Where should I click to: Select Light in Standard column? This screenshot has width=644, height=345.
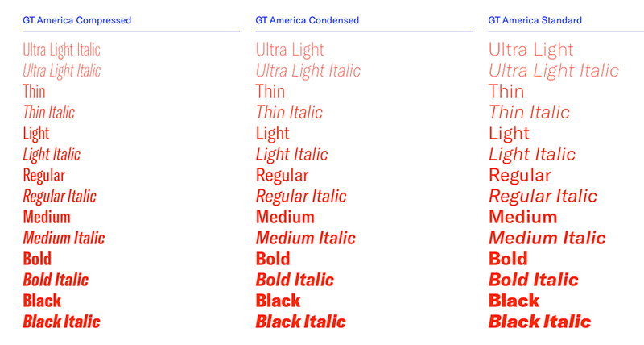tap(510, 134)
